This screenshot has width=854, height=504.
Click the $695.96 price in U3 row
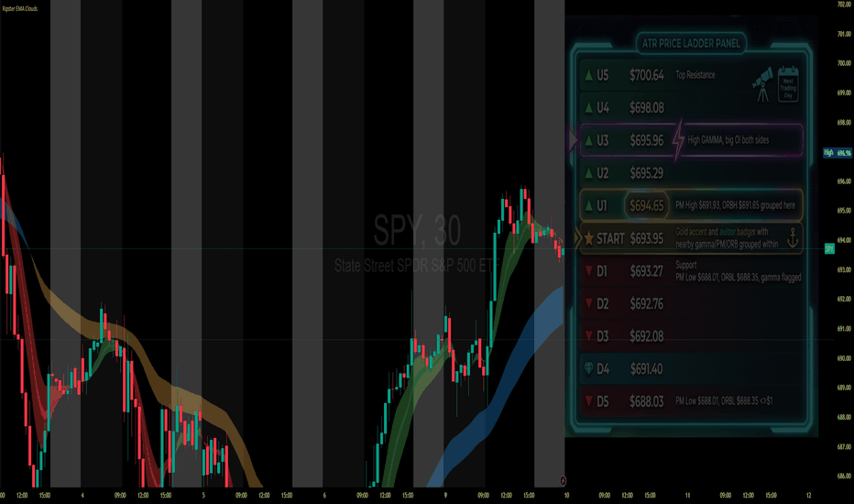[647, 140]
